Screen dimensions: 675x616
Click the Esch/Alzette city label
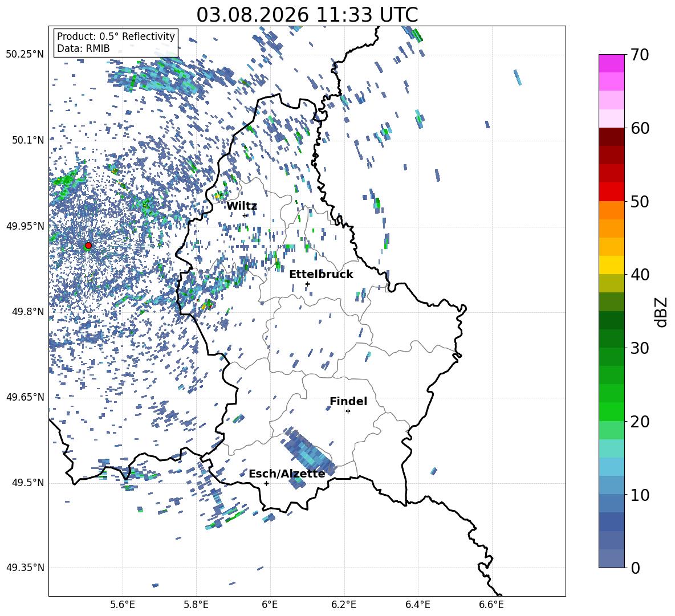pos(287,474)
